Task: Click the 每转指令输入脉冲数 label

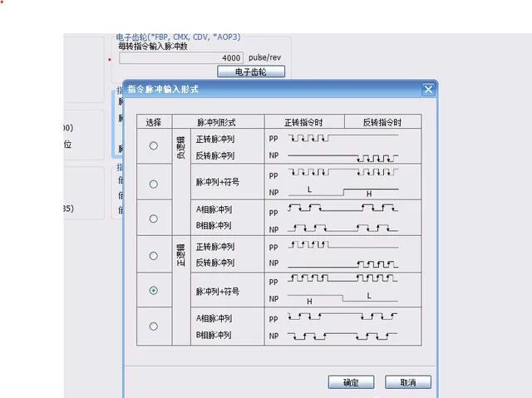Action: click(153, 46)
